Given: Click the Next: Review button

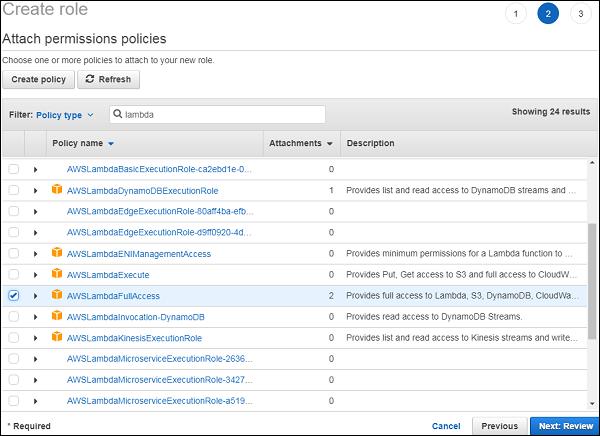Looking at the screenshot, I should 563,425.
